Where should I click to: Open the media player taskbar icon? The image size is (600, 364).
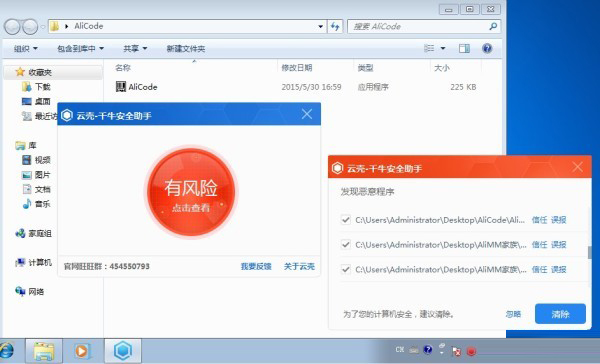point(82,351)
